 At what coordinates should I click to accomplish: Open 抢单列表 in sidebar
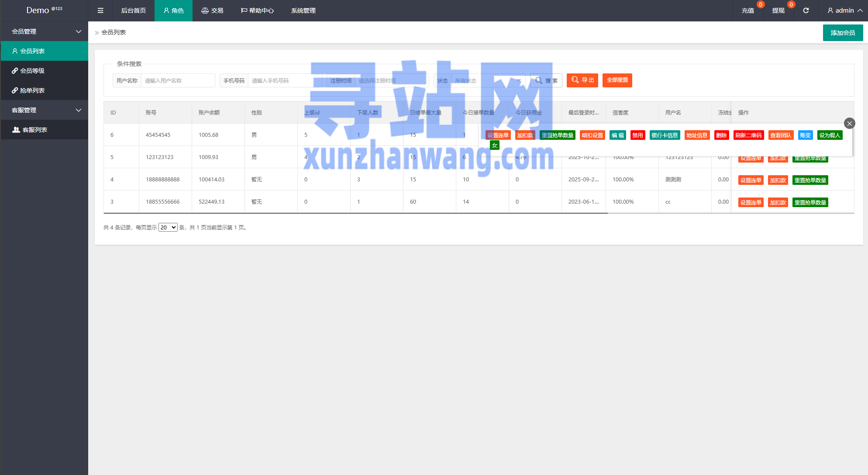pyautogui.click(x=32, y=90)
